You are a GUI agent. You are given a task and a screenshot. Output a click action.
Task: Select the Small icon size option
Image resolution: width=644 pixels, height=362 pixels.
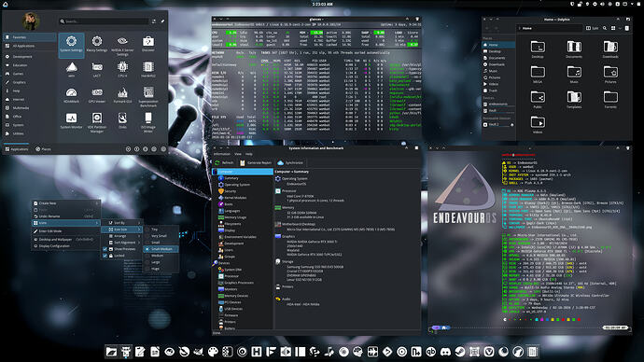click(x=161, y=243)
